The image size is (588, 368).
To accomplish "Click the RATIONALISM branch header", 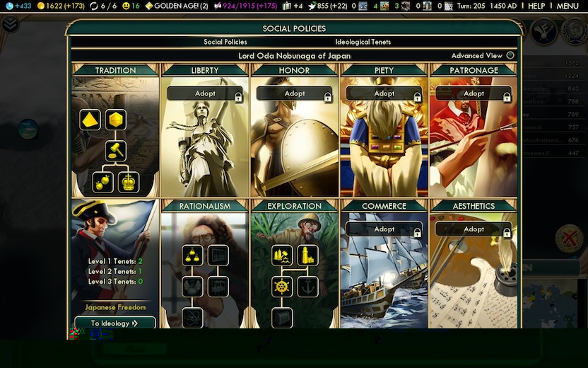I will click(x=205, y=206).
